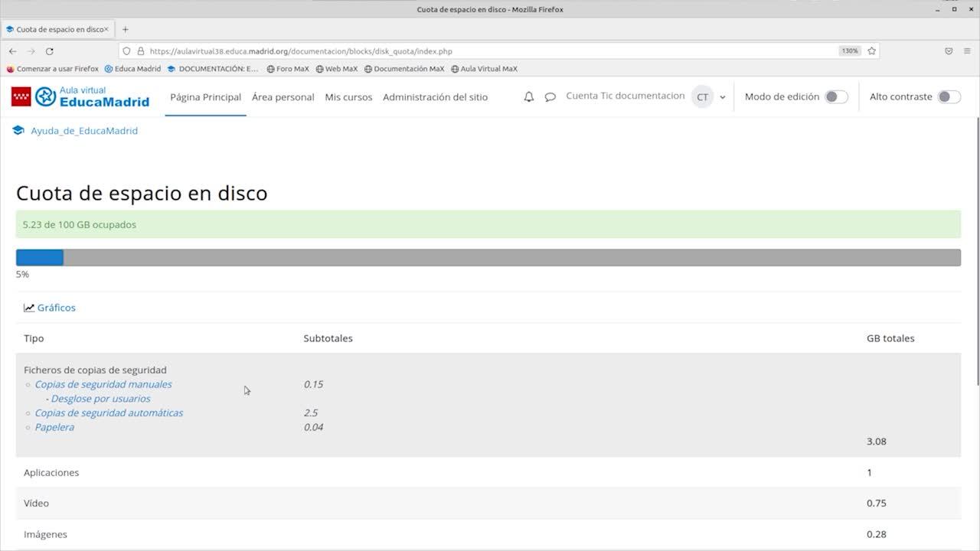
Task: Select the 'Cuota de espacio en disco' browser tab
Action: coord(58,29)
